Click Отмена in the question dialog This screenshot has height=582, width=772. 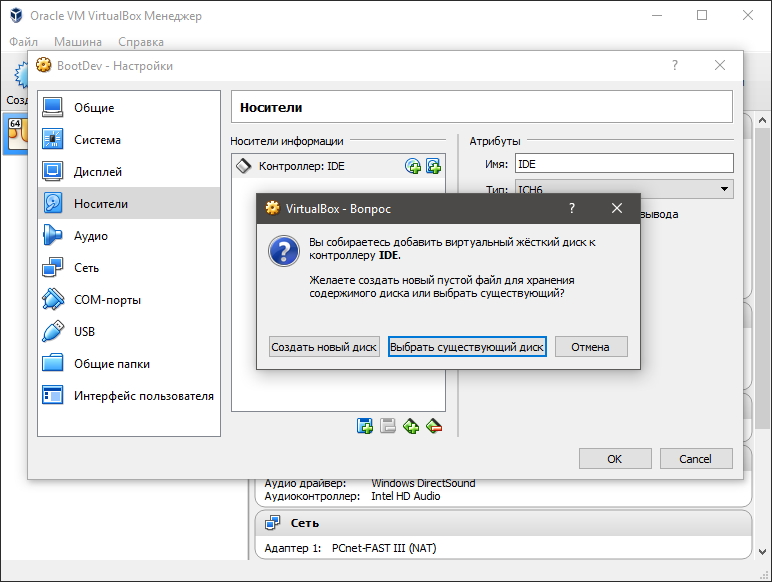click(591, 347)
